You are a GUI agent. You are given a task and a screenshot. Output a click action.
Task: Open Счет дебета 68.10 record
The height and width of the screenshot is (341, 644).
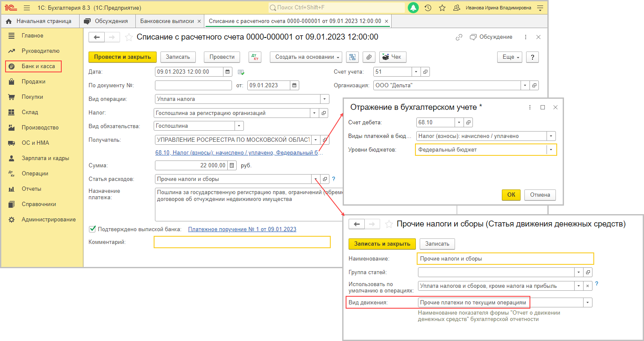click(468, 123)
